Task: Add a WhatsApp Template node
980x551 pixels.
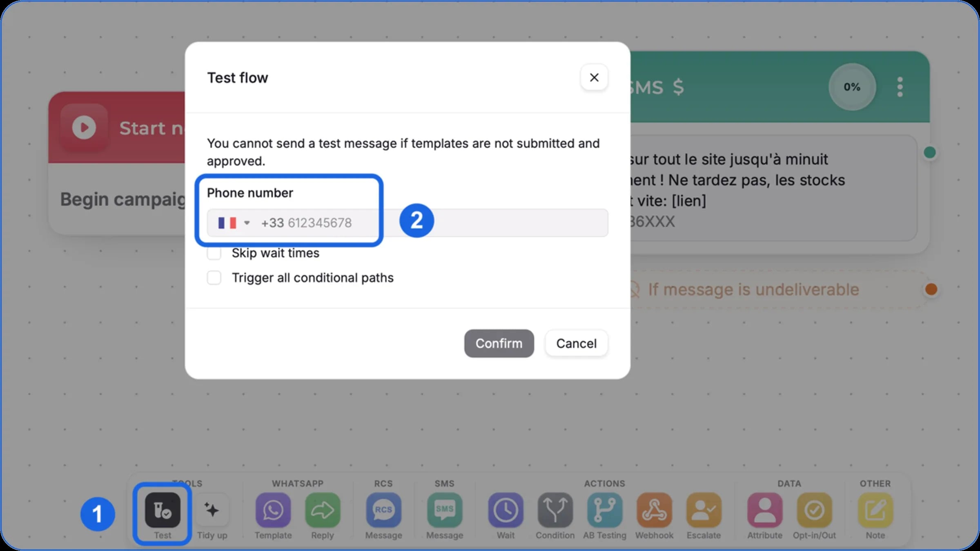Action: 273,510
